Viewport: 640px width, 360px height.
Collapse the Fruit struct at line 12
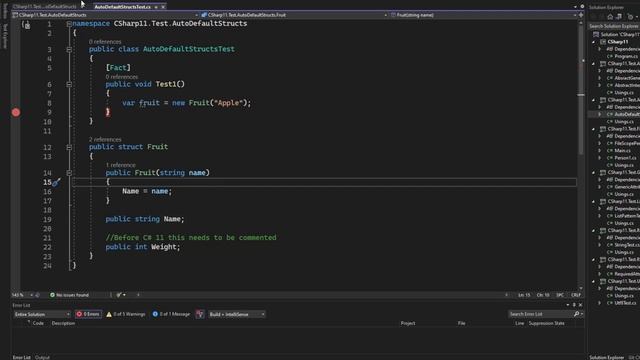point(69,147)
